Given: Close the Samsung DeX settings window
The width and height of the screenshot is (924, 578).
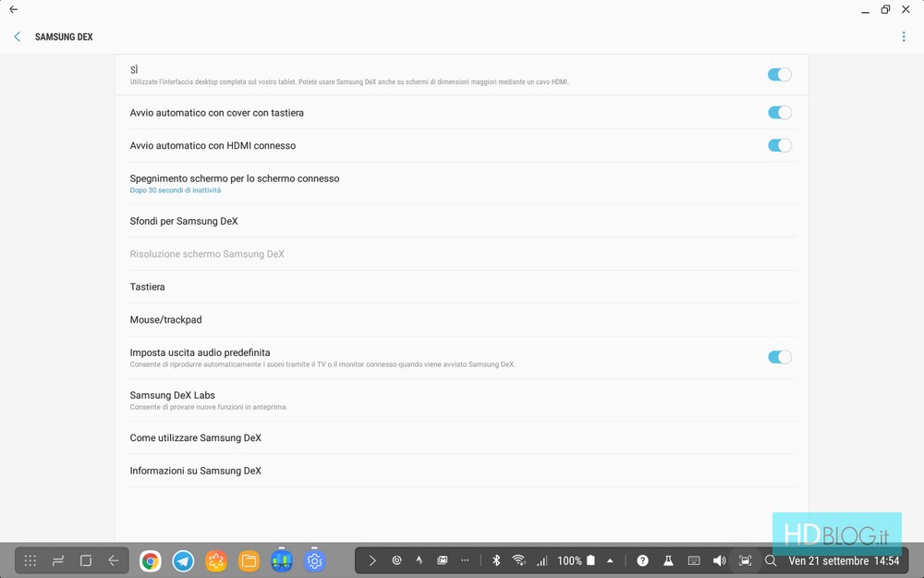Looking at the screenshot, I should point(906,9).
